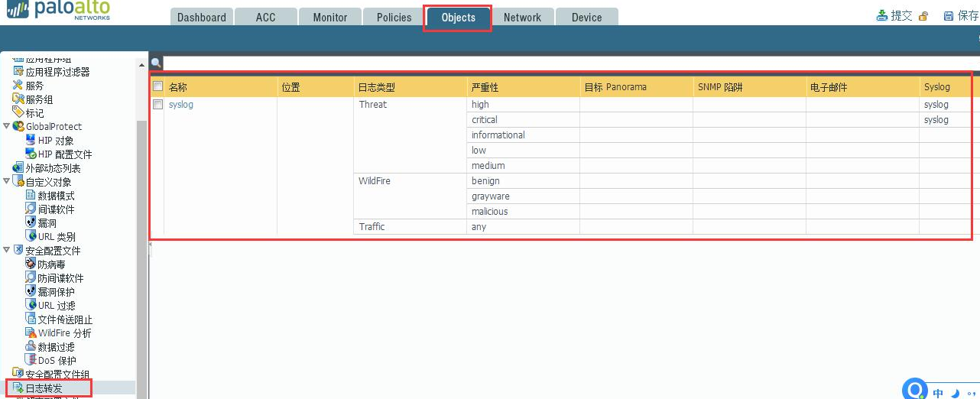The image size is (980, 399).
Task: Collapse the 自定义对象 tree node
Action: click(7, 181)
